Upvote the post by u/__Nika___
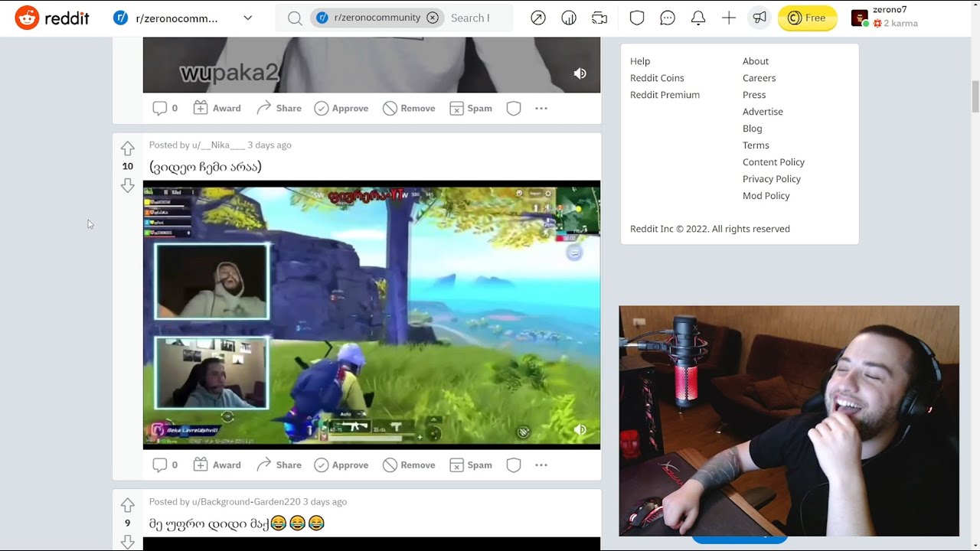This screenshot has height=551, width=980. point(127,148)
